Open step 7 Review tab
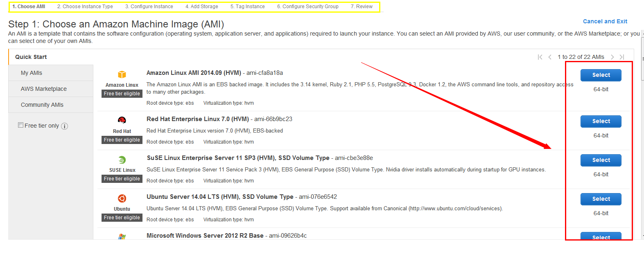The width and height of the screenshot is (644, 261). (x=362, y=7)
